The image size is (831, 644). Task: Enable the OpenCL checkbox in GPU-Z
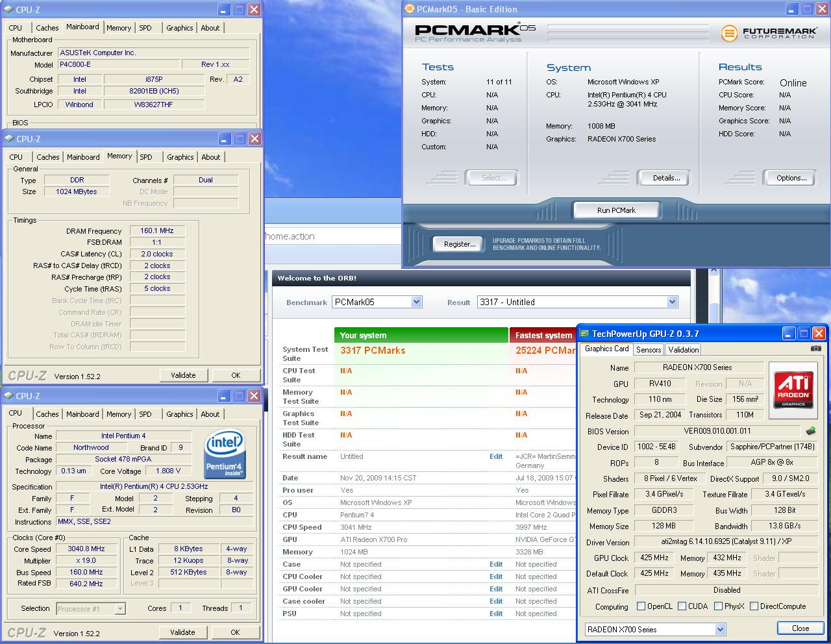pyautogui.click(x=641, y=606)
